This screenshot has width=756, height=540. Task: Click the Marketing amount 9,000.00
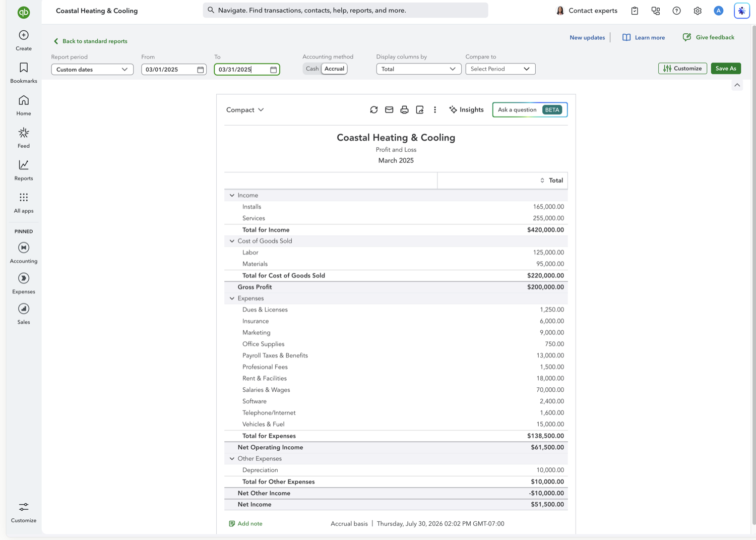[552, 333]
